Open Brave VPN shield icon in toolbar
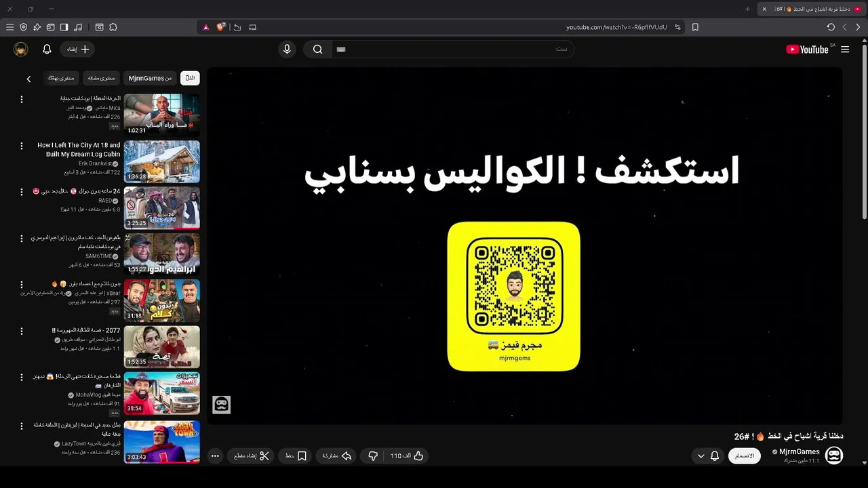868x488 pixels. pos(24,27)
